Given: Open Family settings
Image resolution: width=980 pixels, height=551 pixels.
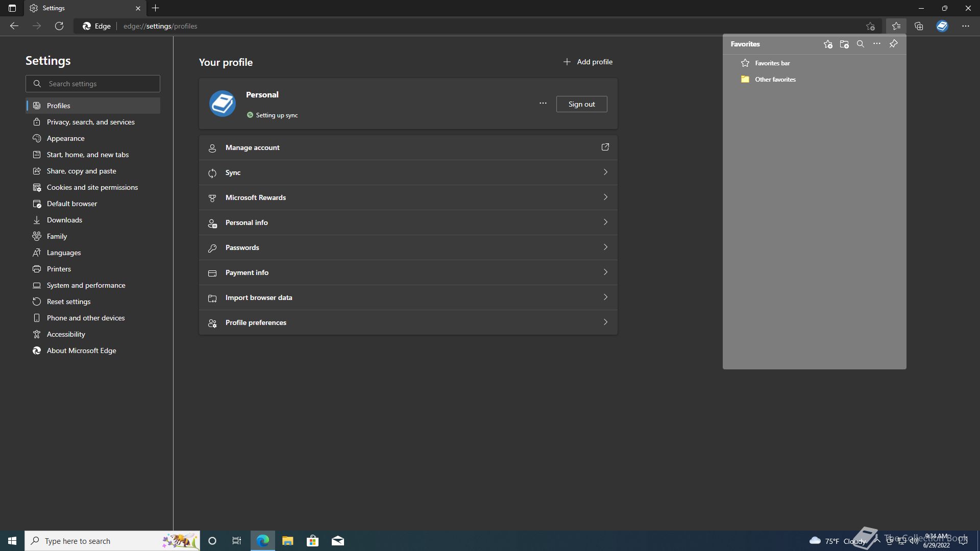Looking at the screenshot, I should click(x=93, y=236).
